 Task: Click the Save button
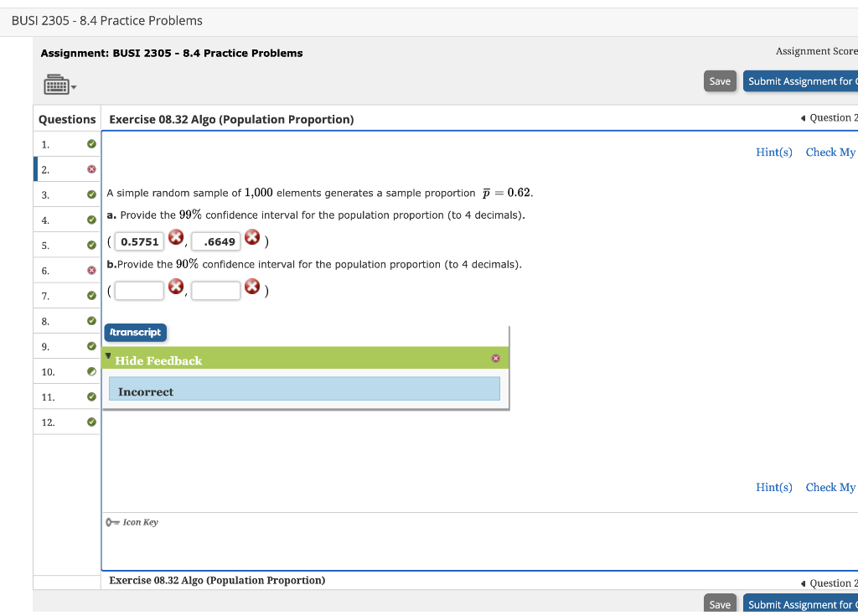(x=719, y=80)
